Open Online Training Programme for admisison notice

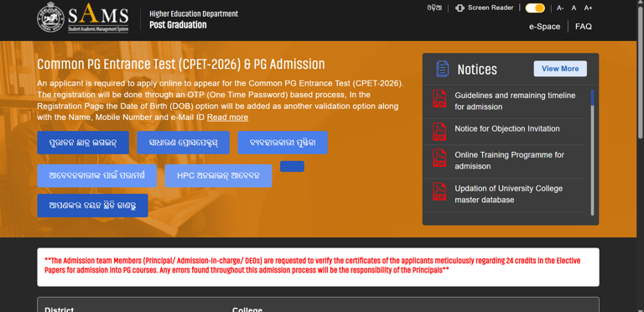509,160
